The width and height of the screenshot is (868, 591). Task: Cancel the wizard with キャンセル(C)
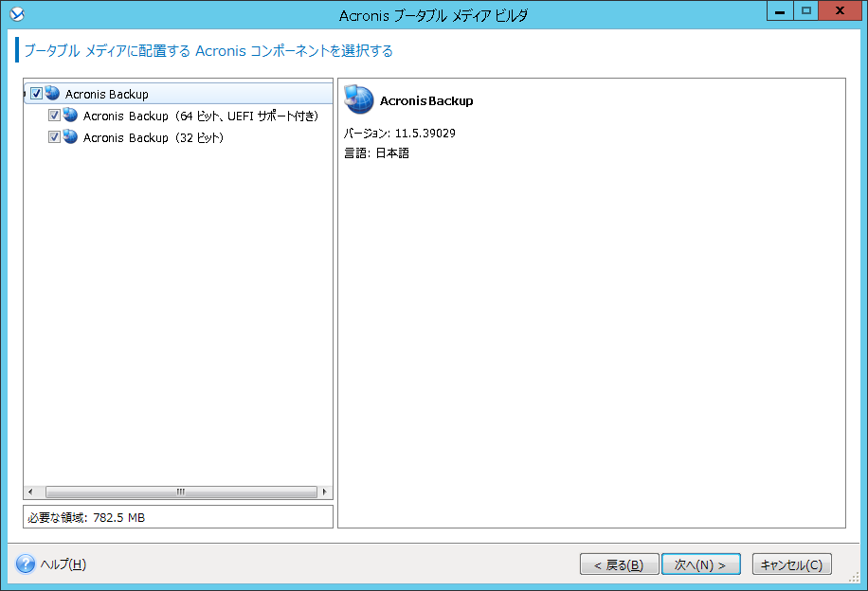coord(791,564)
